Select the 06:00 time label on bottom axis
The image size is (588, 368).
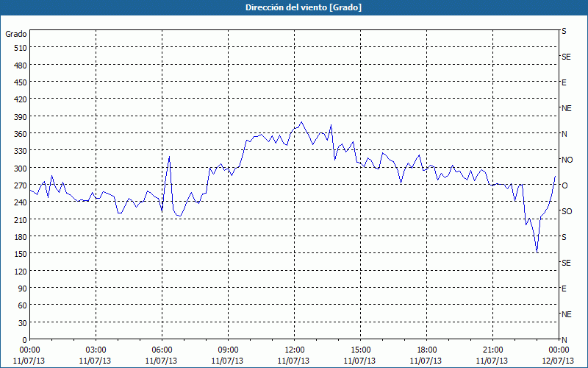click(x=162, y=350)
